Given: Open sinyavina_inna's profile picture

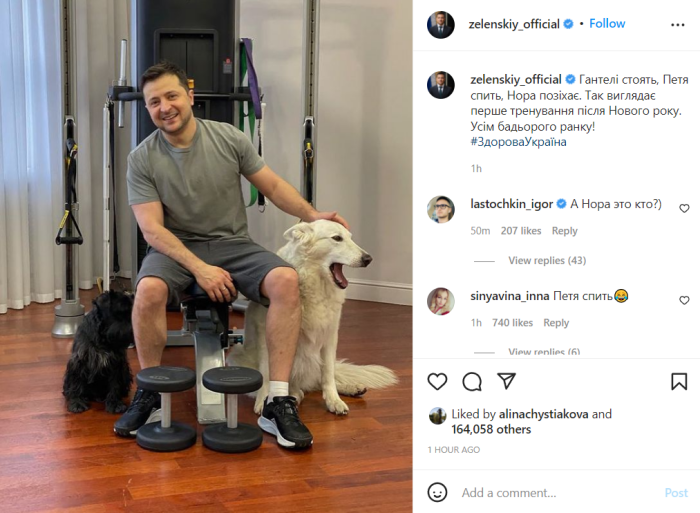Looking at the screenshot, I should pos(441,301).
